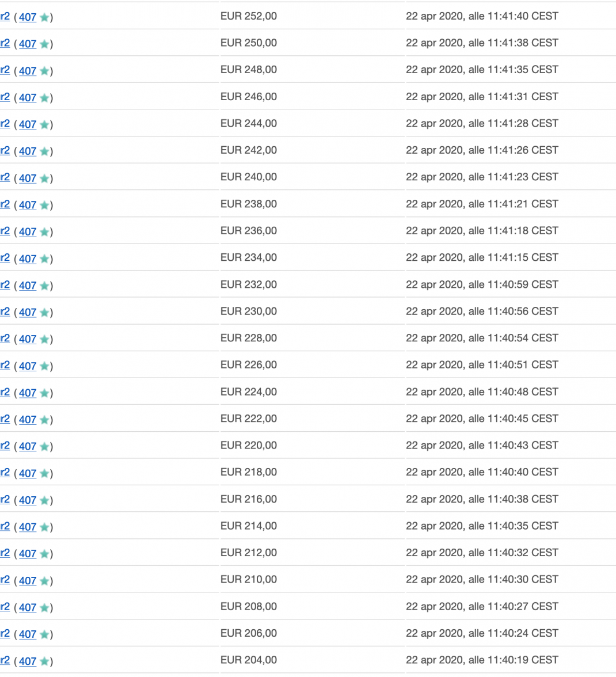Select the EUR 238,00 bid amount text
Image resolution: width=616 pixels, height=677 pixels.
coord(249,204)
